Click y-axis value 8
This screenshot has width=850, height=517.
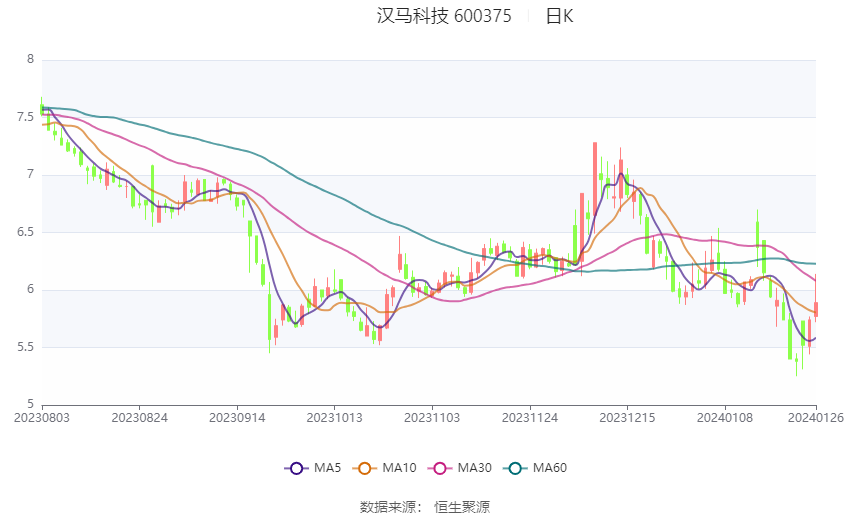30,60
